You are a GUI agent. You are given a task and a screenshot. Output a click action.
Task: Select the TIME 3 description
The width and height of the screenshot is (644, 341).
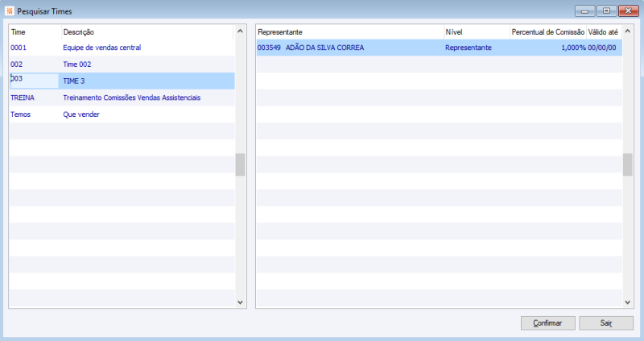(x=73, y=81)
